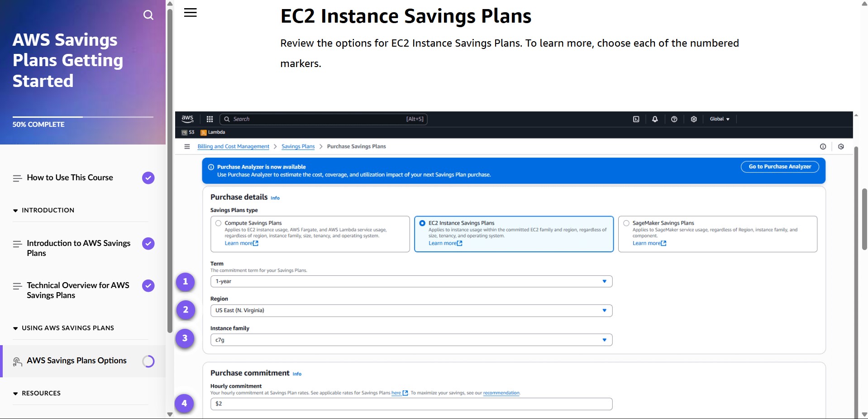Open the hamburger menu beside the lesson title
Image resolution: width=868 pixels, height=419 pixels.
click(190, 13)
